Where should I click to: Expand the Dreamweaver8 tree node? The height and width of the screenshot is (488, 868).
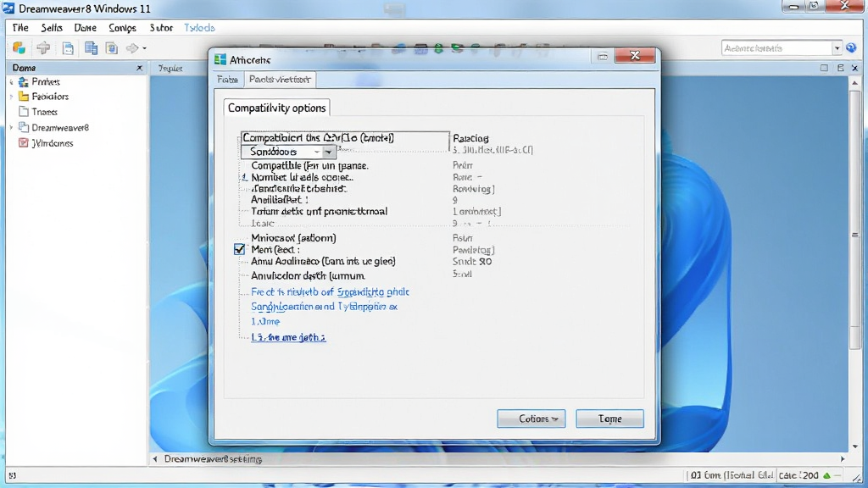click(x=11, y=127)
